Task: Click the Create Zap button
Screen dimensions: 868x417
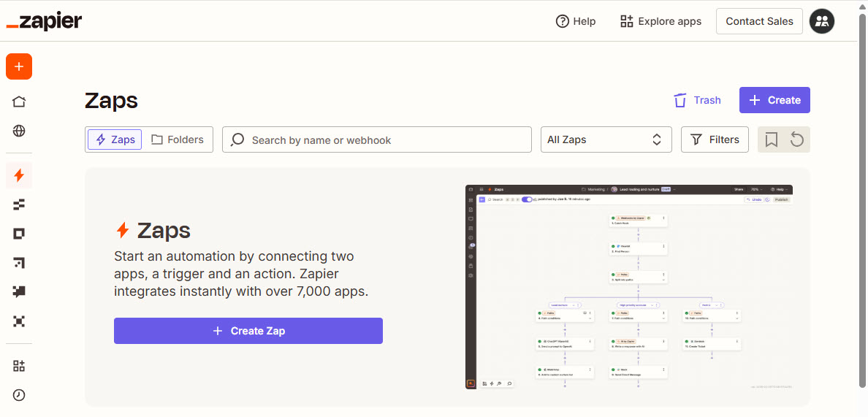Action: coord(248,331)
